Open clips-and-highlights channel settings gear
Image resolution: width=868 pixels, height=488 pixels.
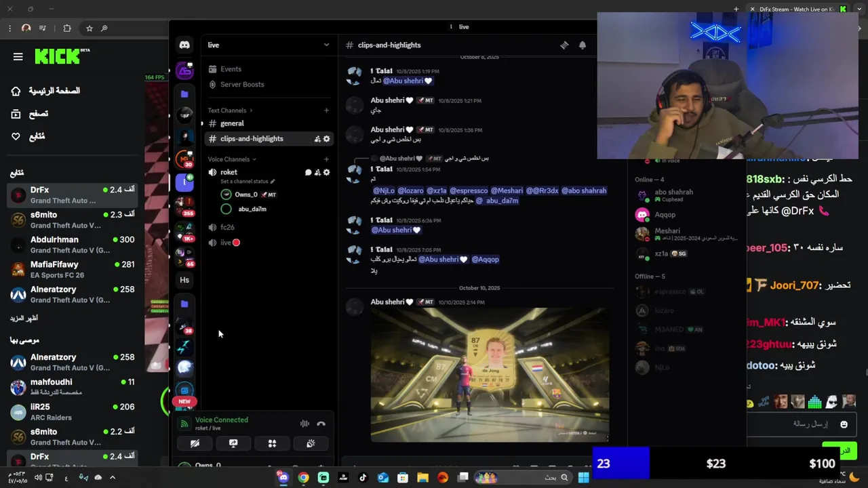[326, 139]
